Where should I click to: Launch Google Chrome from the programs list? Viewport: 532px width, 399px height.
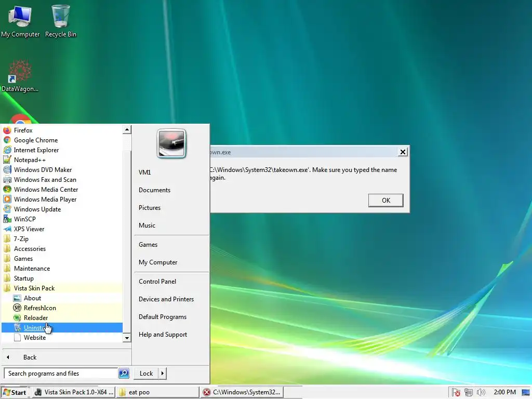(62, 140)
